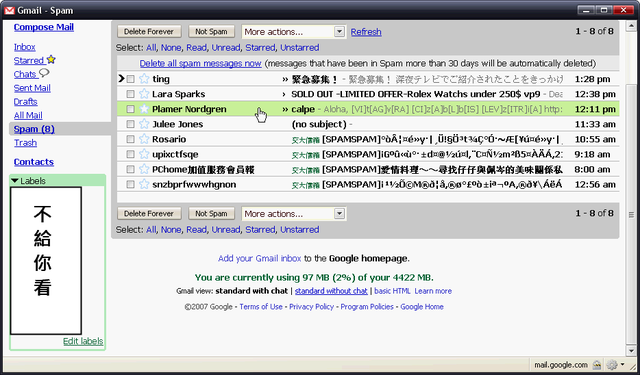
Task: Tick the checkbox for snzbprfwvwhgnon
Action: [130, 184]
